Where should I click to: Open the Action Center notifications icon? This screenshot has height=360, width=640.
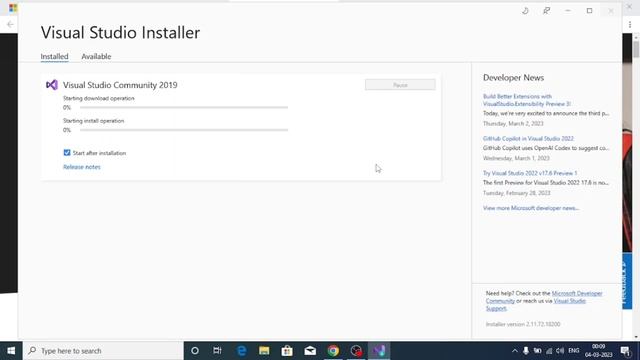coord(625,351)
